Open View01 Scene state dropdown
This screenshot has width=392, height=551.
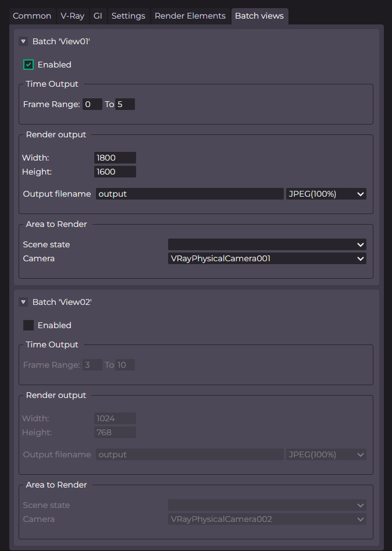coord(267,244)
